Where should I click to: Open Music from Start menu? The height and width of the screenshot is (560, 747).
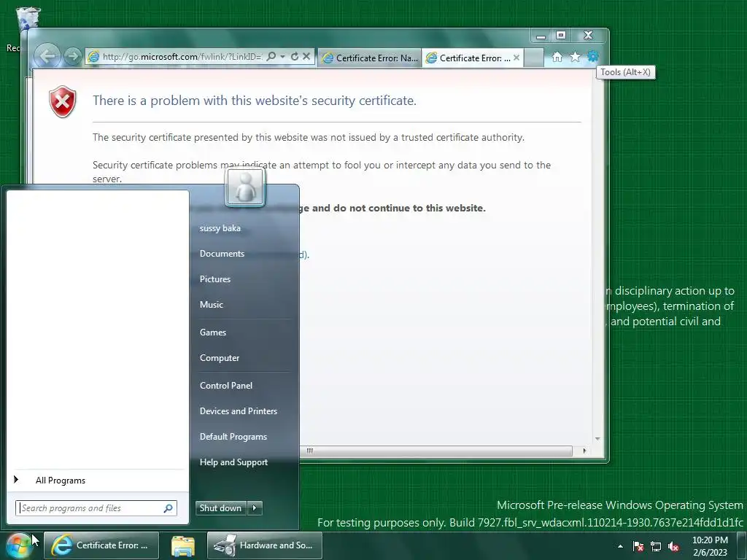coord(211,305)
